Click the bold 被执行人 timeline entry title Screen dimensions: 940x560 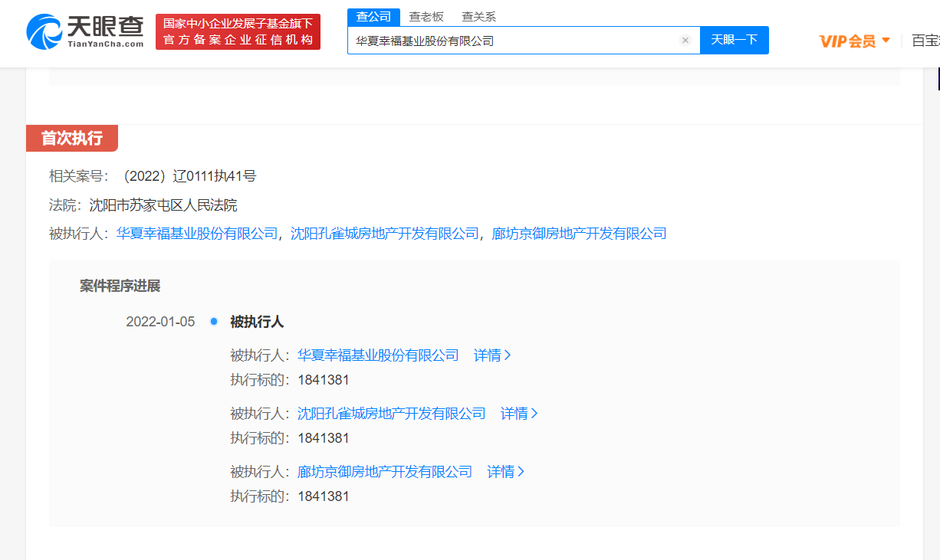[257, 322]
